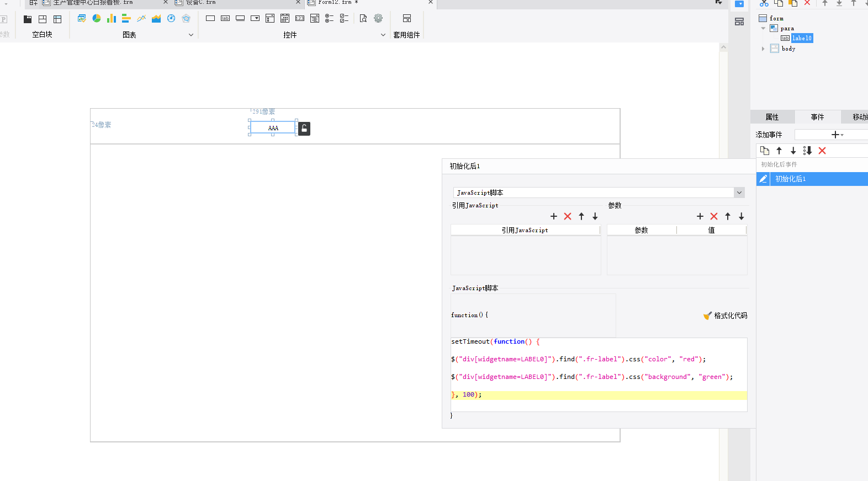Select the solid blank block icon
The width and height of the screenshot is (868, 481).
click(28, 19)
